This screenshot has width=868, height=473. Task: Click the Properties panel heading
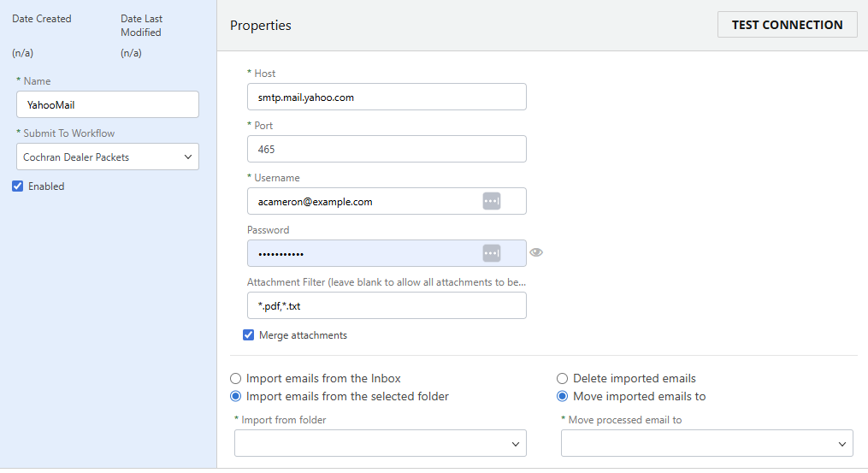tap(261, 26)
